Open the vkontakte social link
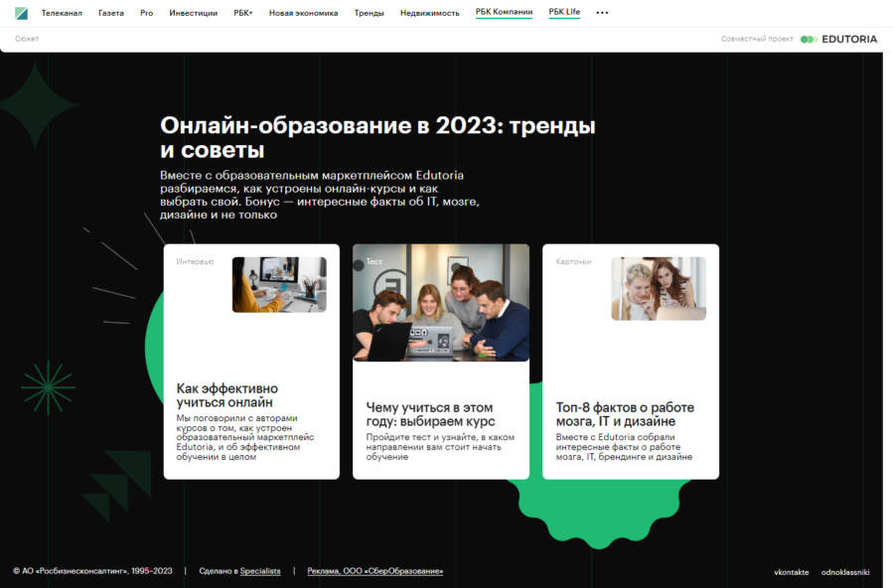The width and height of the screenshot is (894, 588). (x=791, y=572)
